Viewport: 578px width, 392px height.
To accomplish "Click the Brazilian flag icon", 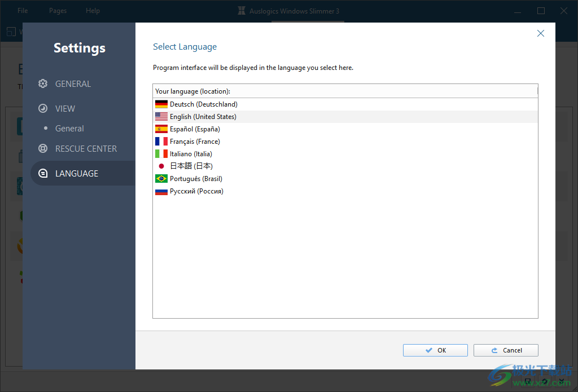I will pyautogui.click(x=160, y=178).
